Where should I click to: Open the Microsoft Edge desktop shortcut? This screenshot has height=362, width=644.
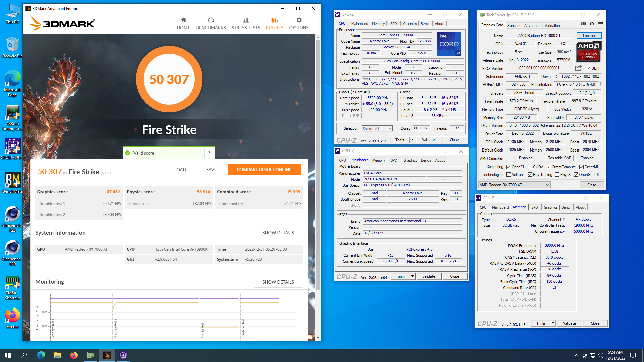point(13,84)
